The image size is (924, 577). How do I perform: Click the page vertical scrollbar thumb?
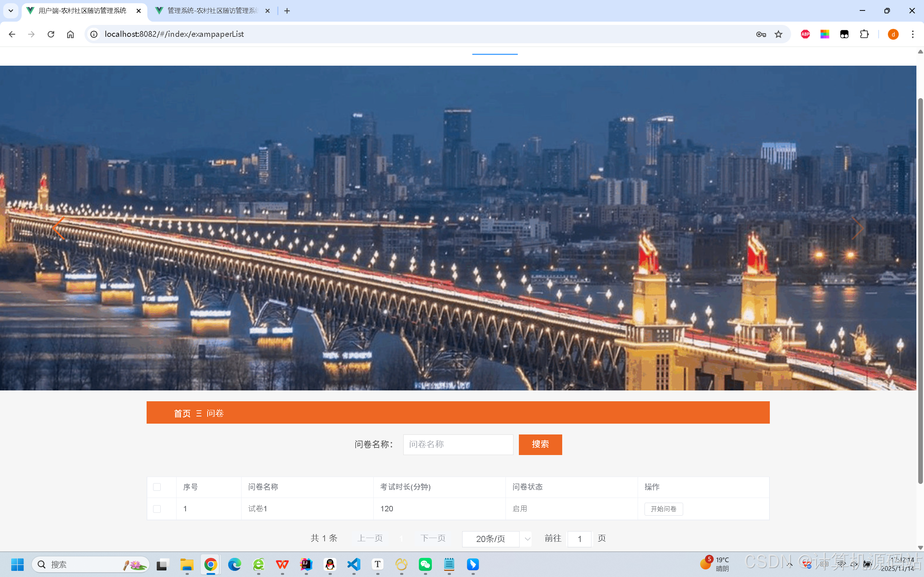[920, 291]
